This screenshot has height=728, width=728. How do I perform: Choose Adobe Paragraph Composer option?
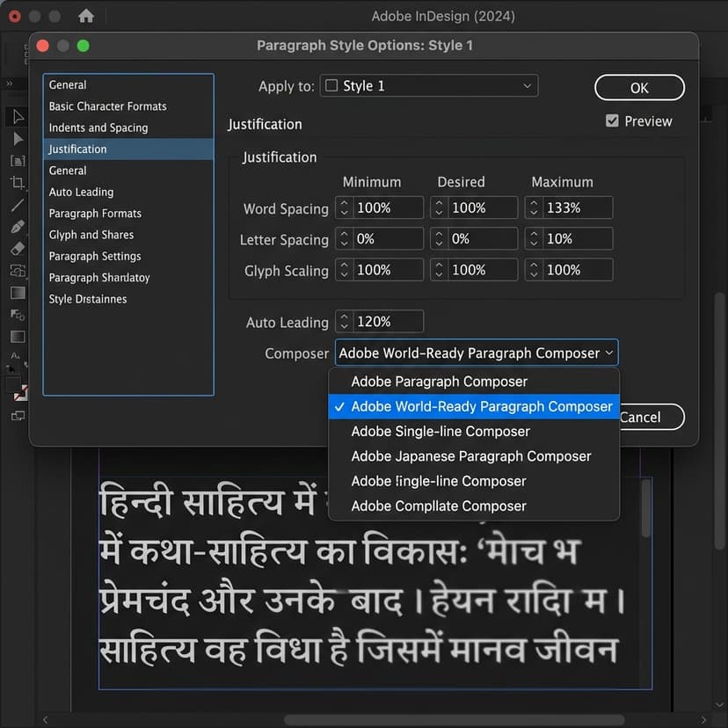[x=474, y=382]
